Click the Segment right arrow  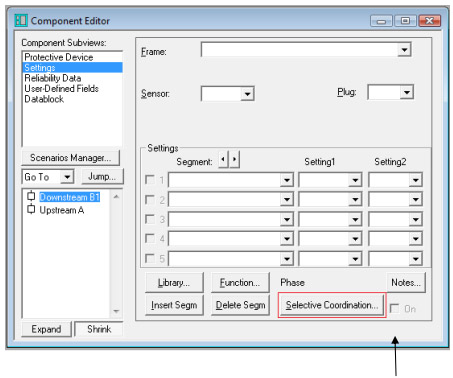click(x=234, y=160)
